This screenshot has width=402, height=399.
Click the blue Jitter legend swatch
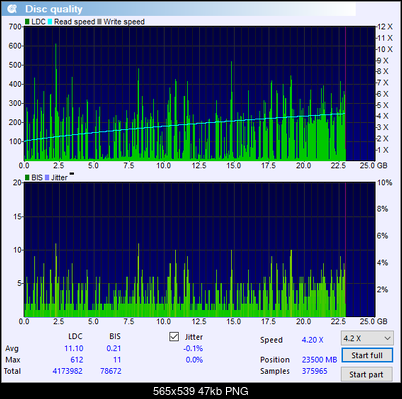pyautogui.click(x=47, y=178)
